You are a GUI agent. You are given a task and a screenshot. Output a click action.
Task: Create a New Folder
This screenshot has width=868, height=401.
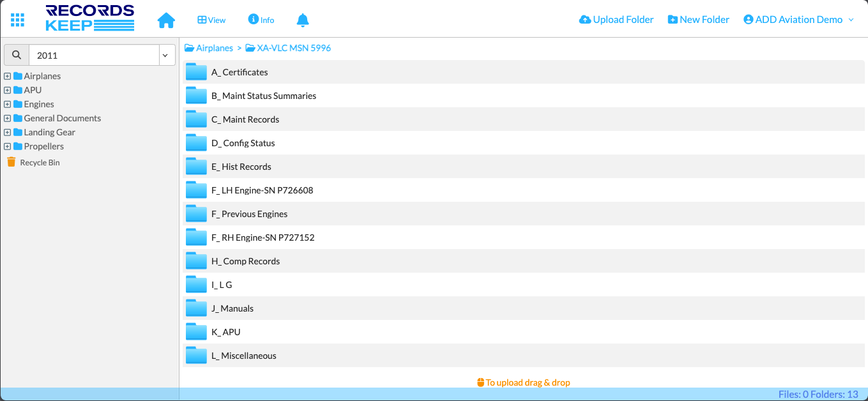699,20
